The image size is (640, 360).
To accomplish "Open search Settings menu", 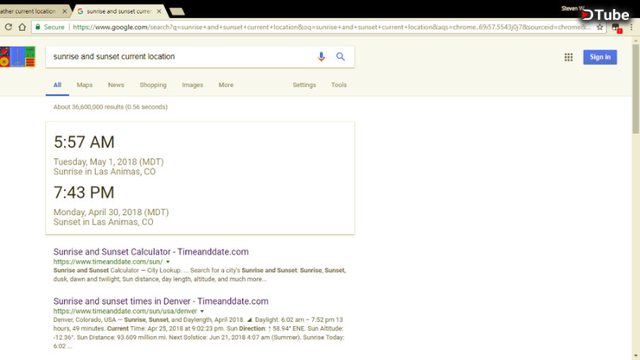I will [x=304, y=85].
